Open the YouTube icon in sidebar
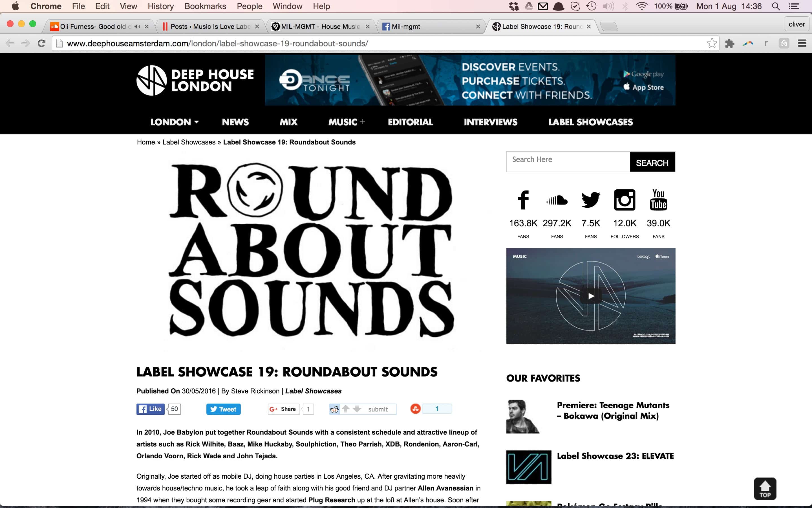Screen dimensions: 812x508 (x=658, y=200)
